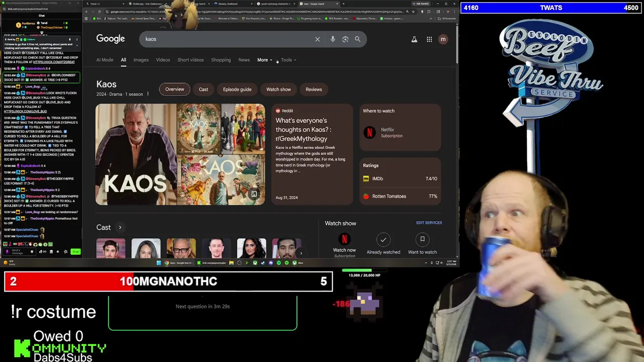Open Search Labs flask icon
644x362 pixels.
coord(414,39)
